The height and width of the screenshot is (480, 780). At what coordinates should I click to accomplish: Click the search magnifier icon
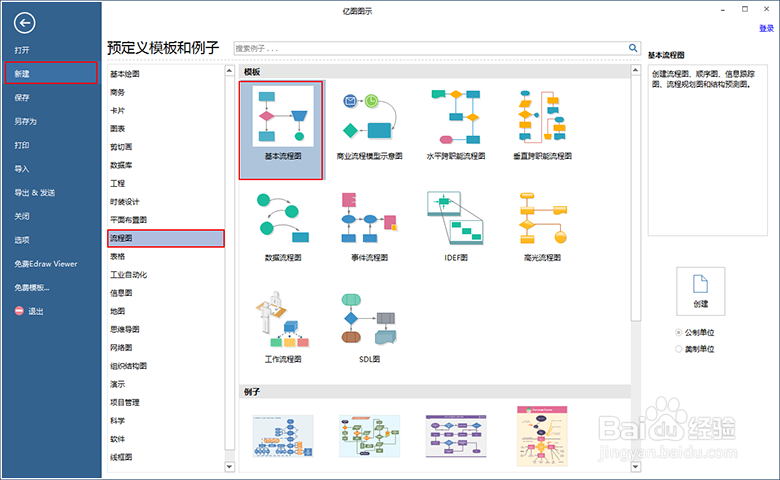click(x=633, y=48)
